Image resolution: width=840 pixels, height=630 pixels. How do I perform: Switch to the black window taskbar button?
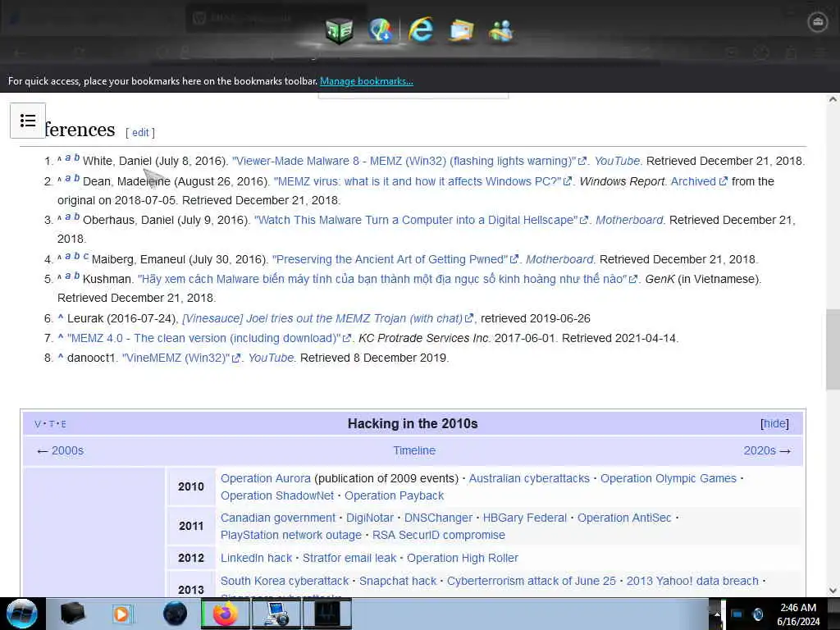point(327,614)
